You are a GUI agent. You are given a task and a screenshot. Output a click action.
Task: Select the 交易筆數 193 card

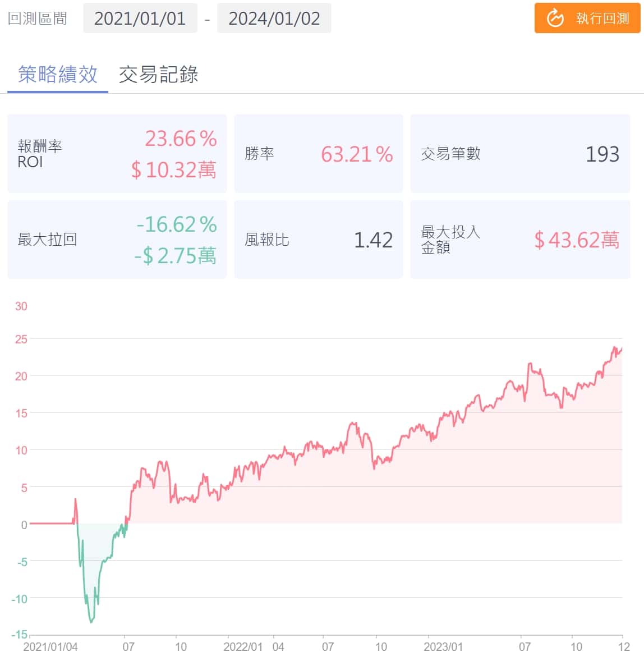(x=519, y=154)
